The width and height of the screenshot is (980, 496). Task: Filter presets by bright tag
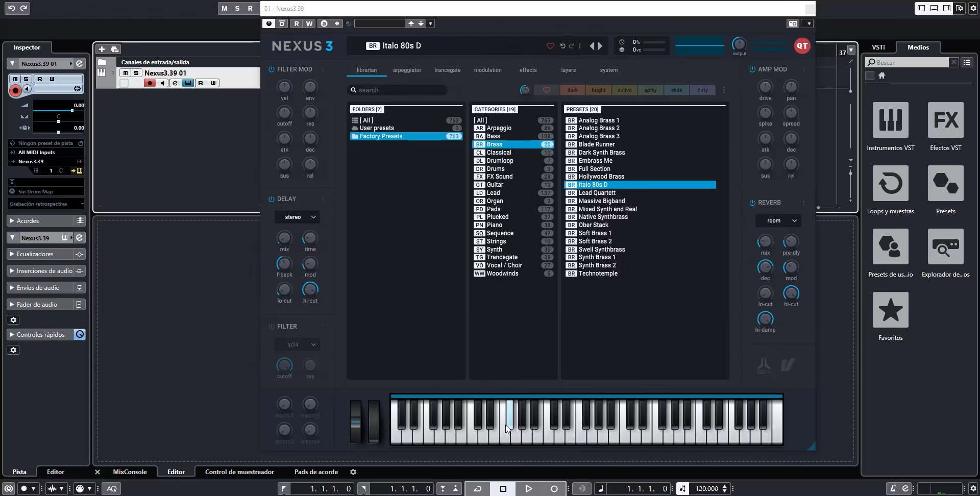pyautogui.click(x=598, y=90)
